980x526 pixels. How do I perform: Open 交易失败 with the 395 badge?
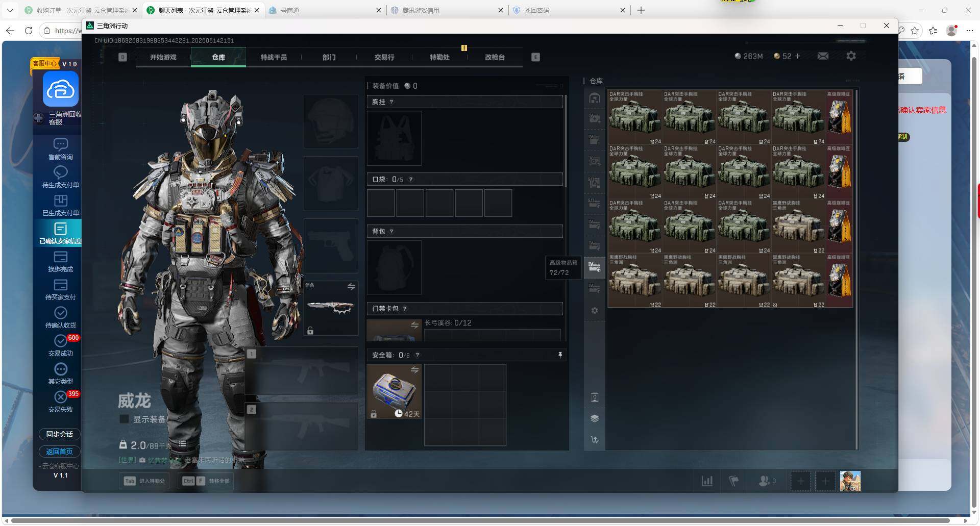pyautogui.click(x=60, y=402)
